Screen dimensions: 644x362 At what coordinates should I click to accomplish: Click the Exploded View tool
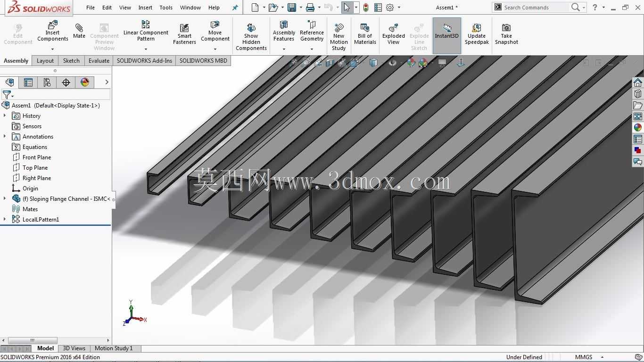[x=394, y=34]
